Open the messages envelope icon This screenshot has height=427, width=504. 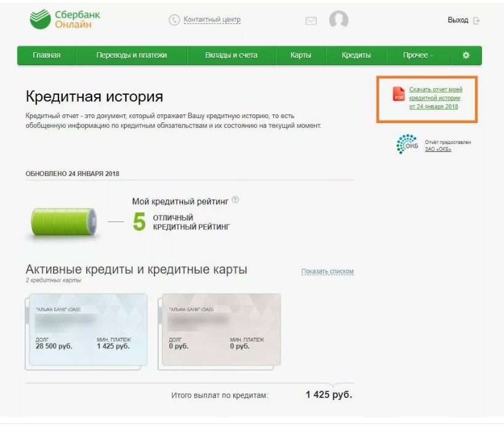(311, 21)
